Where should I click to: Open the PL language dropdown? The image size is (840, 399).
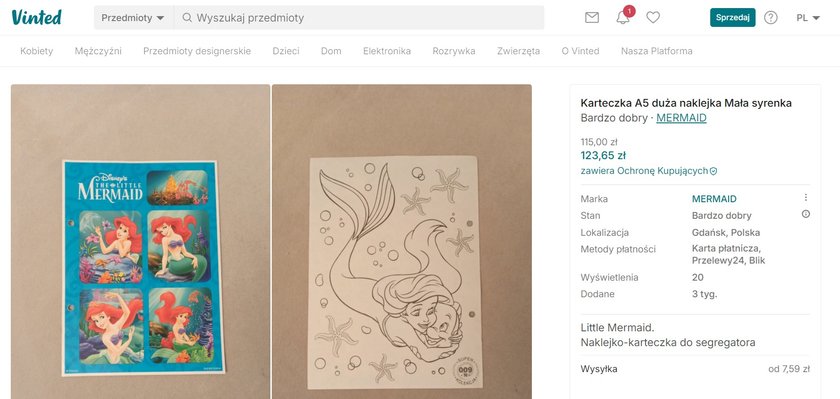808,18
